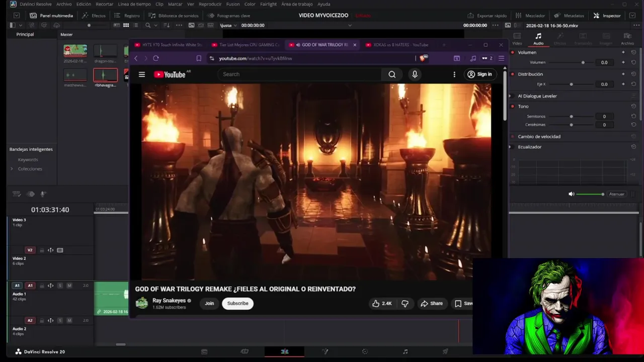This screenshot has height=362, width=644.
Task: Reset the Tono section
Action: point(633,106)
